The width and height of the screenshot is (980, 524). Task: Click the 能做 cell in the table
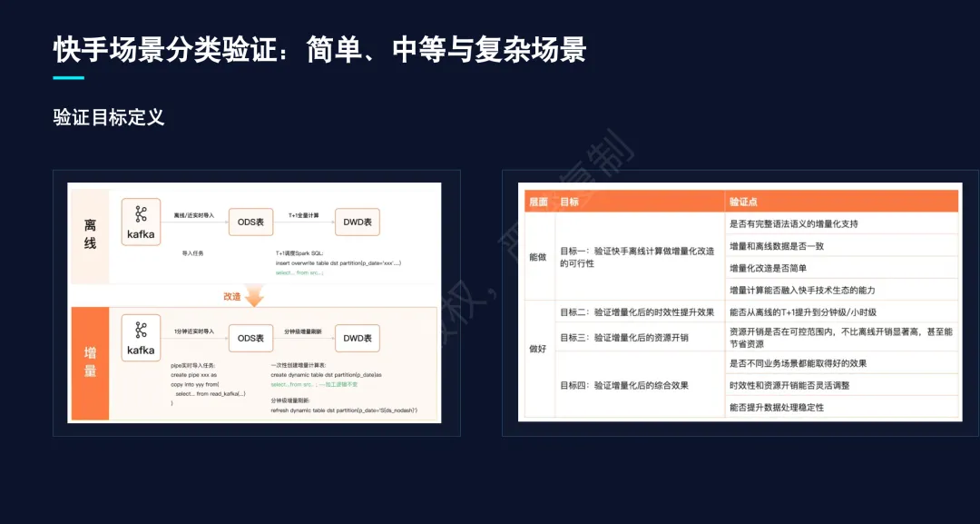tap(539, 256)
